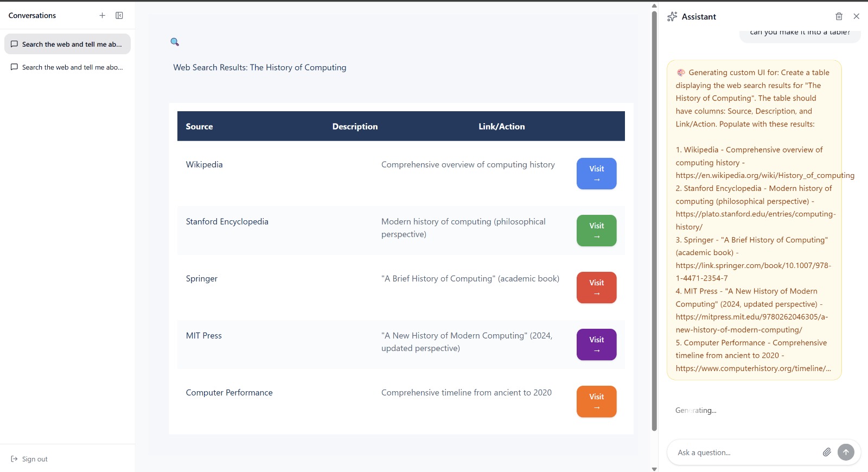Viewport: 868px width, 472px height.
Task: Visit MIT Press via purple button
Action: tap(596, 345)
